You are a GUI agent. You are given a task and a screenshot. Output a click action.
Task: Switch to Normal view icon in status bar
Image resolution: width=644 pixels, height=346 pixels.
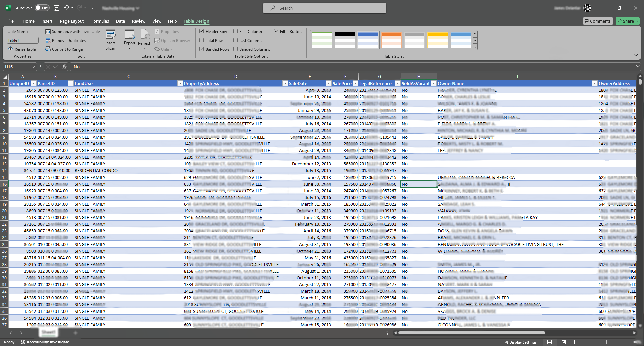pos(549,342)
